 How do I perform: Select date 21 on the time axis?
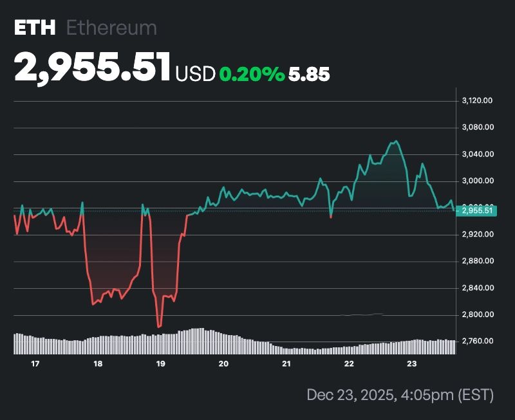tap(286, 364)
